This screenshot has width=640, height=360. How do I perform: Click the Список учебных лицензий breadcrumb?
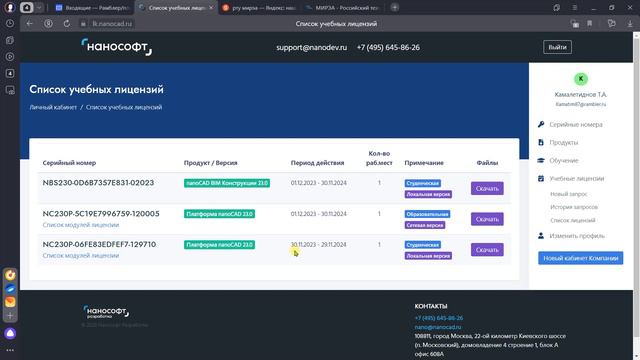(x=124, y=107)
